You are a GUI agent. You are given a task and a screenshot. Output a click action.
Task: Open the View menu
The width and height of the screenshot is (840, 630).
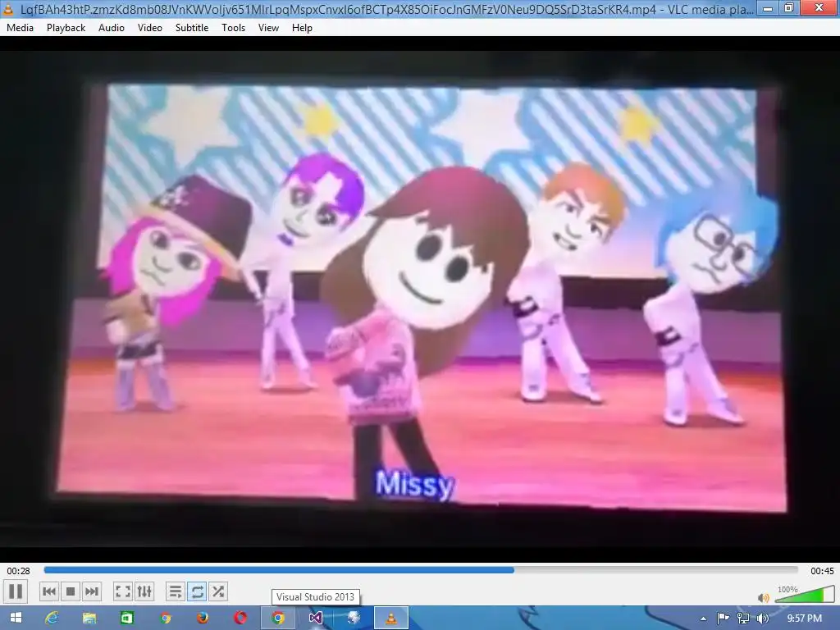[268, 28]
